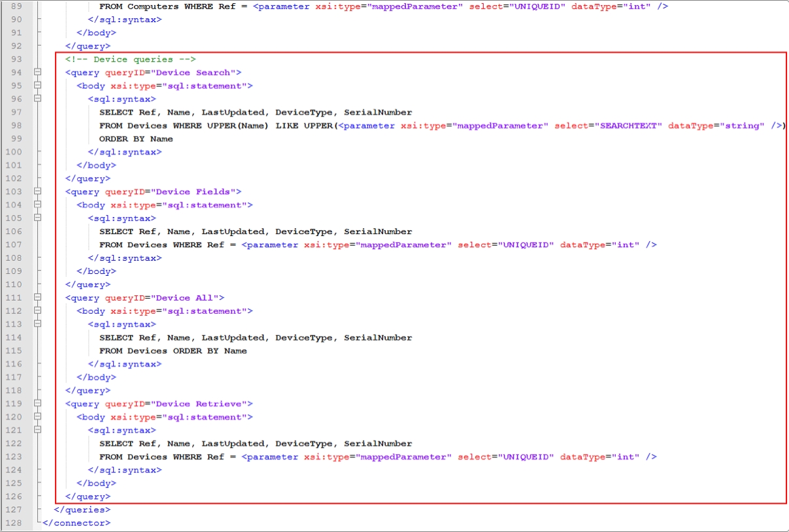Collapse the body fold on line 95
This screenshot has height=532, width=789.
(38, 86)
